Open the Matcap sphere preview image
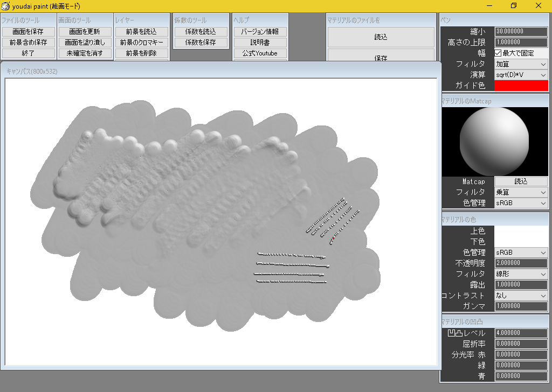Screen dimensions: 552x392 494,140
